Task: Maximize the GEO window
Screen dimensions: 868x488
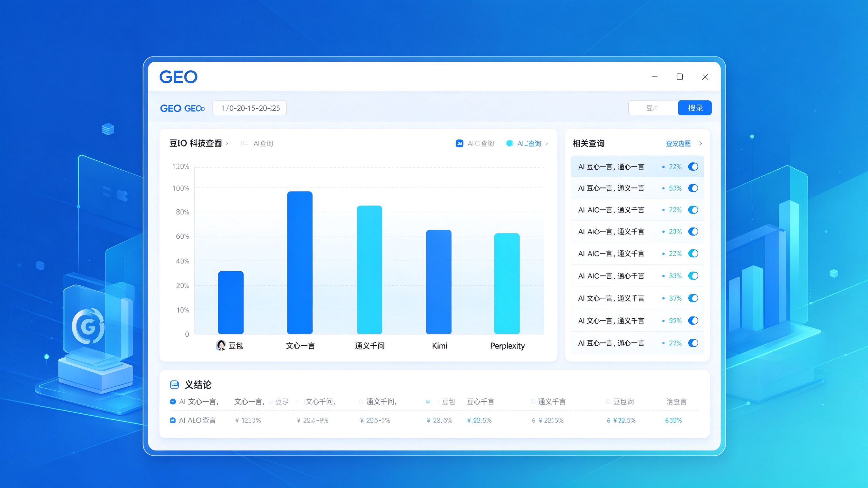Action: pos(680,77)
